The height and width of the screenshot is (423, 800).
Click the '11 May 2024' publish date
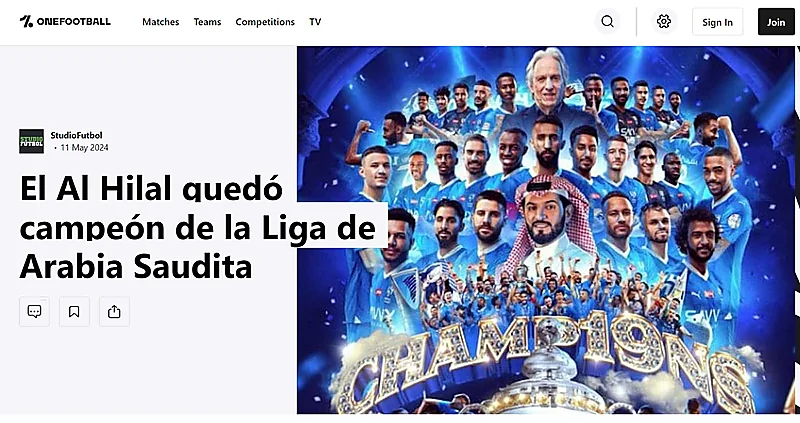click(x=84, y=148)
